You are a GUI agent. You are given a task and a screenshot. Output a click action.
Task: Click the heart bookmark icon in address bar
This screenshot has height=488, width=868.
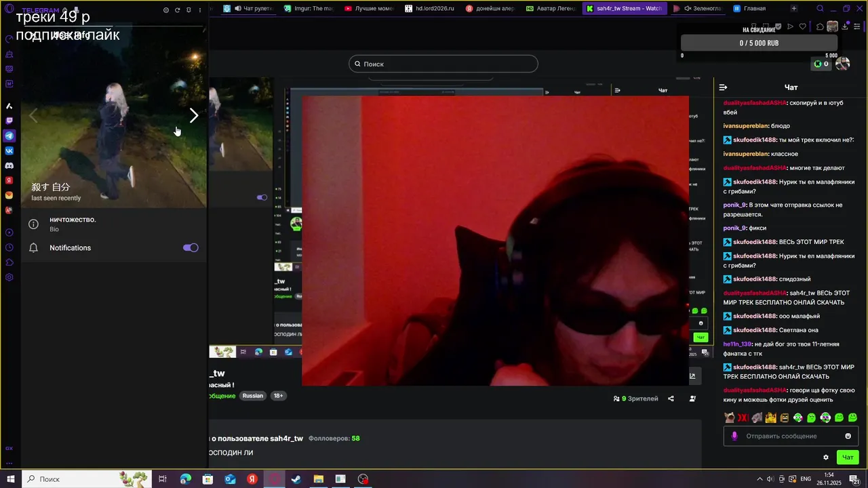[803, 27]
